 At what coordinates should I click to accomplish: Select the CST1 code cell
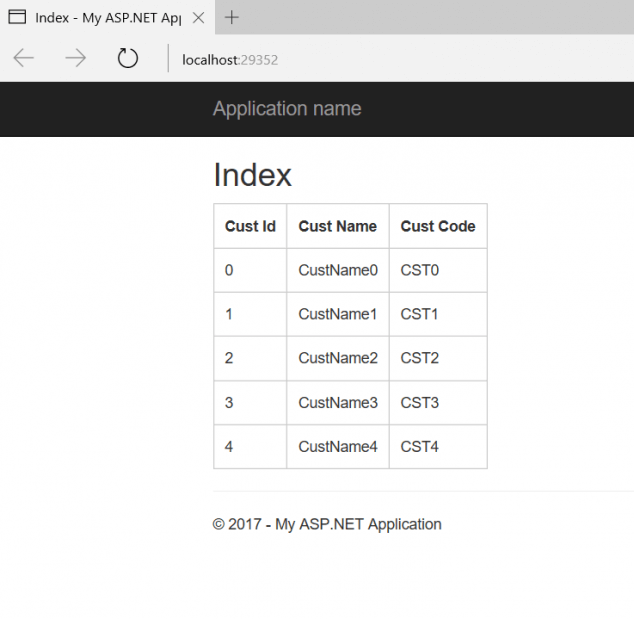pos(420,314)
